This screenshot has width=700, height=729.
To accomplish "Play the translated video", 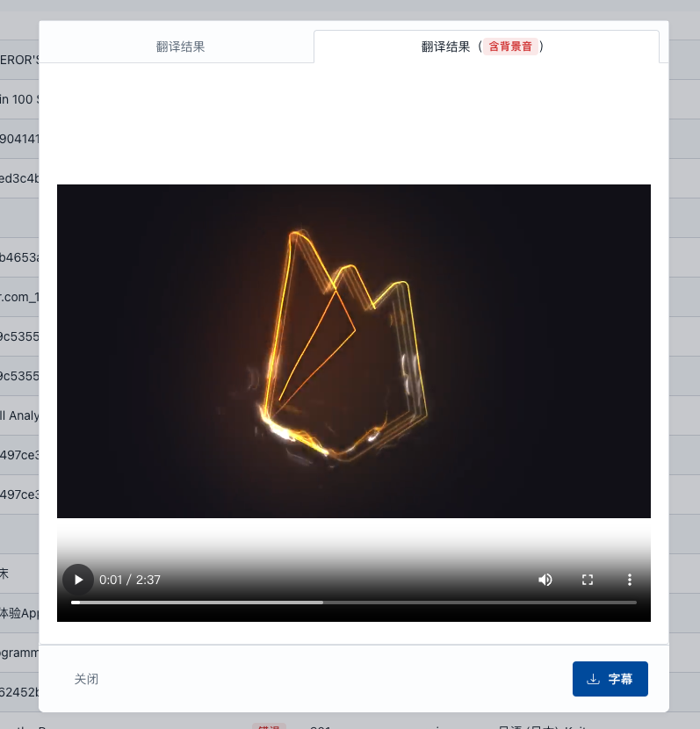I will (78, 580).
